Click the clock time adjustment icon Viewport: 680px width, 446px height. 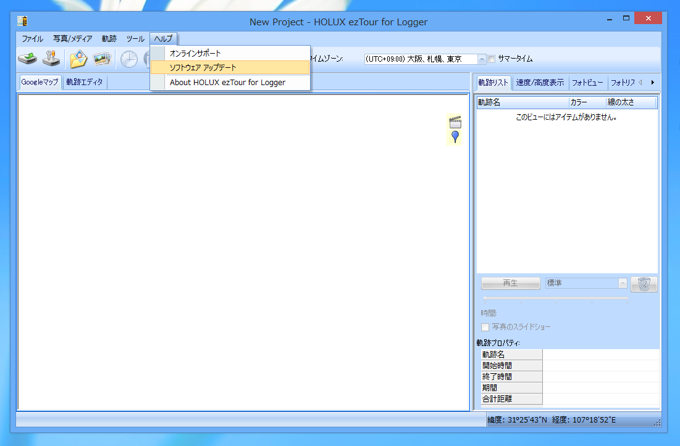[x=129, y=59]
